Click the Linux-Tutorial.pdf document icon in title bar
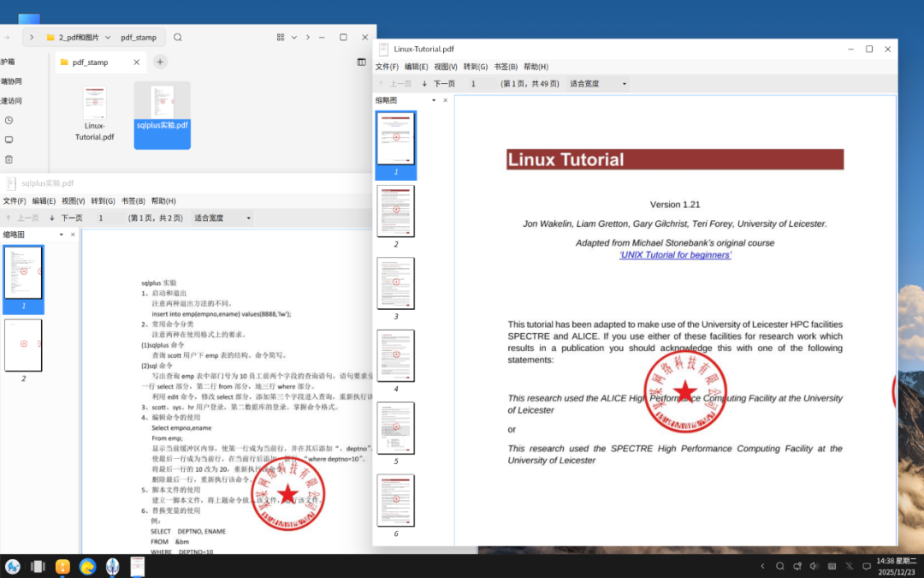Image resolution: width=924 pixels, height=578 pixels. pos(383,49)
